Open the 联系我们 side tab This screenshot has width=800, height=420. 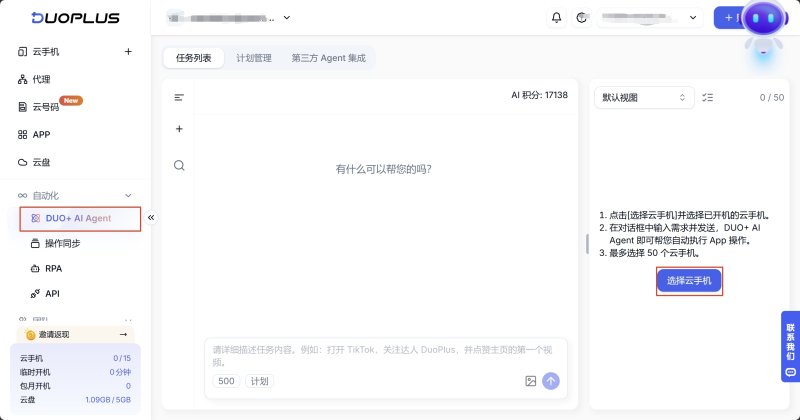[x=790, y=347]
